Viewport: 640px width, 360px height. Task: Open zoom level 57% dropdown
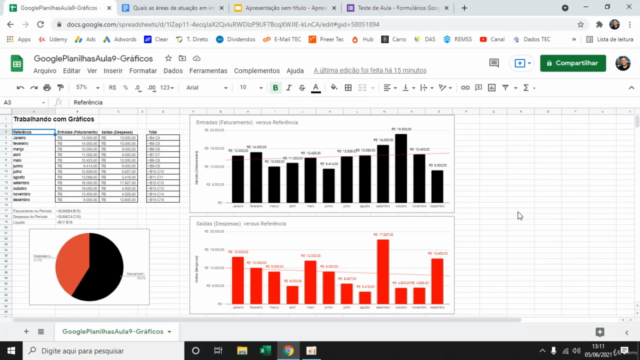[87, 88]
